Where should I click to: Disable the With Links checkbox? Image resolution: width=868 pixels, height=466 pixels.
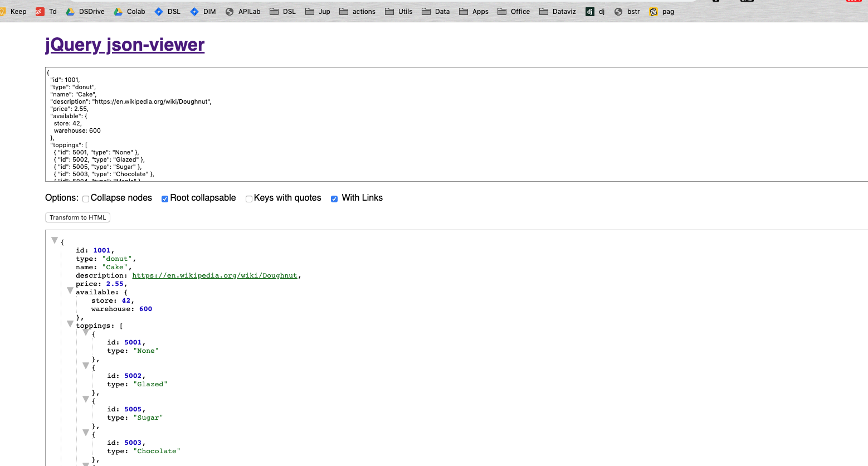334,199
